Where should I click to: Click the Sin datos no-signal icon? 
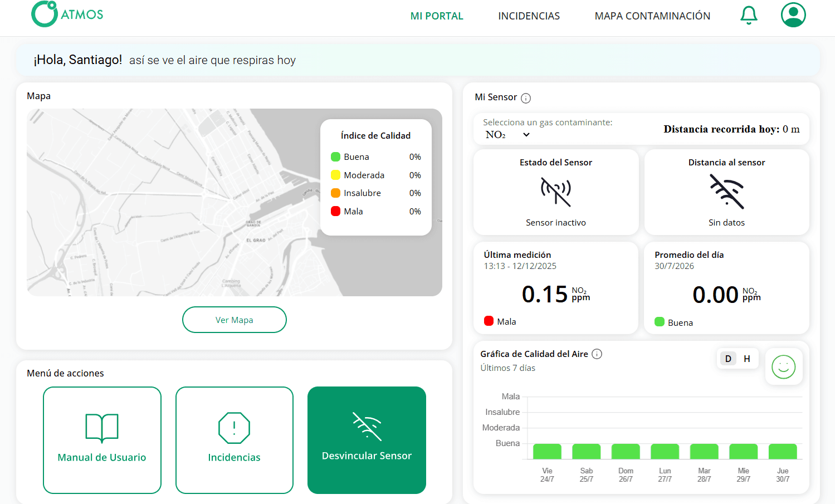(x=727, y=192)
